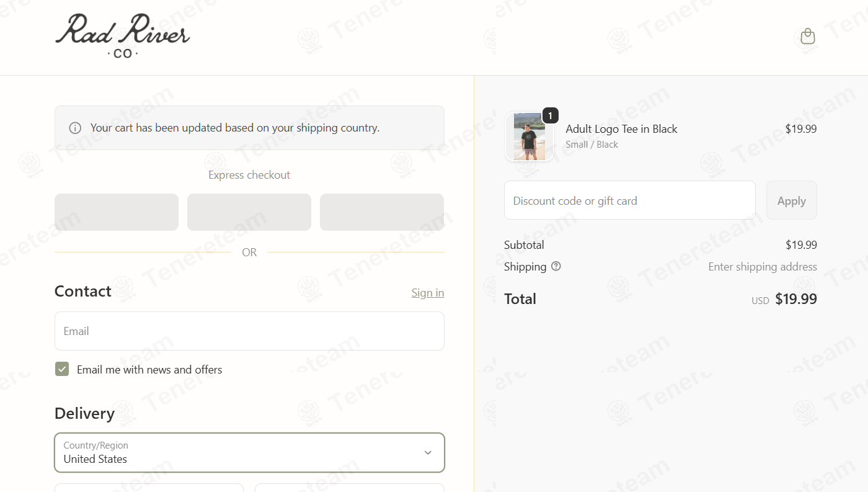Click the Apply discount button

(791, 200)
